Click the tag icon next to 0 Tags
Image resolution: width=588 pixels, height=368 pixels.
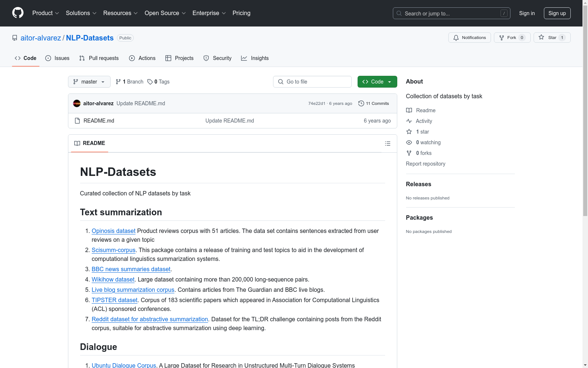[x=150, y=82]
